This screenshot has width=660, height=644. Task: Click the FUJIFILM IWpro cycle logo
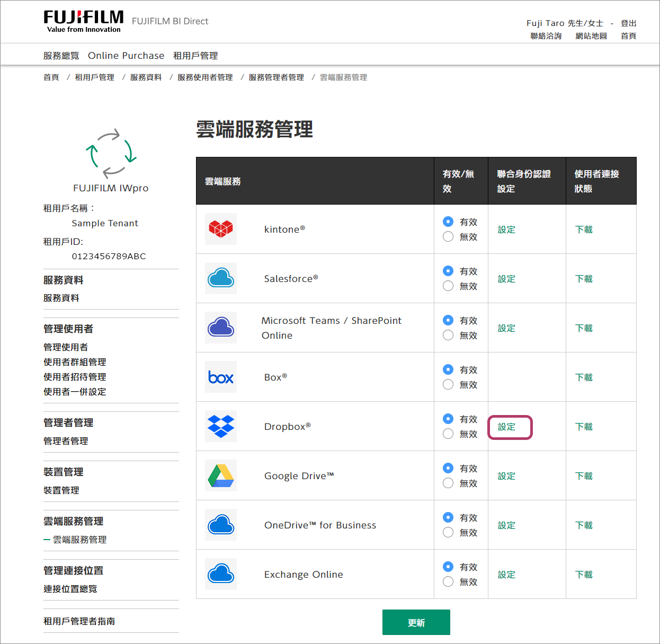tap(111, 153)
